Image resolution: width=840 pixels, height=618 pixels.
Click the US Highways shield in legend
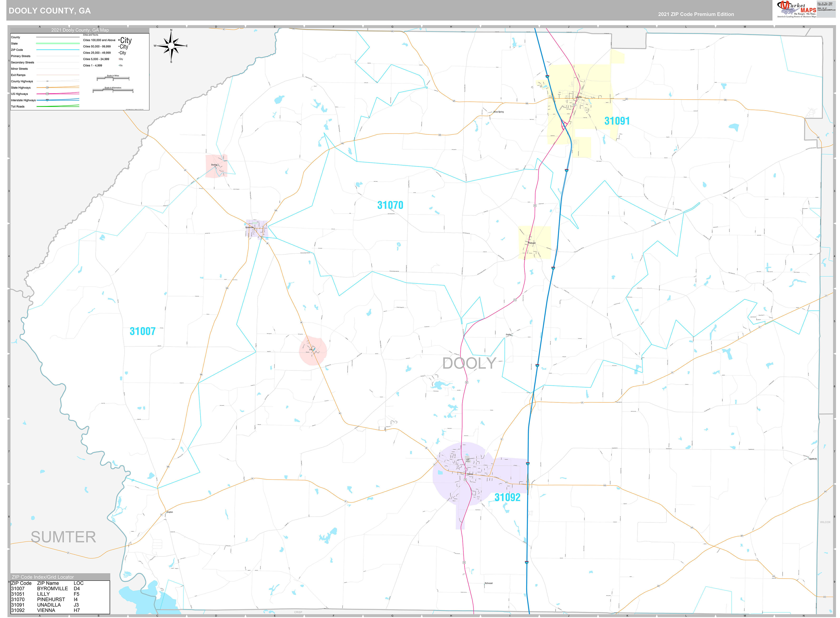[x=47, y=94]
